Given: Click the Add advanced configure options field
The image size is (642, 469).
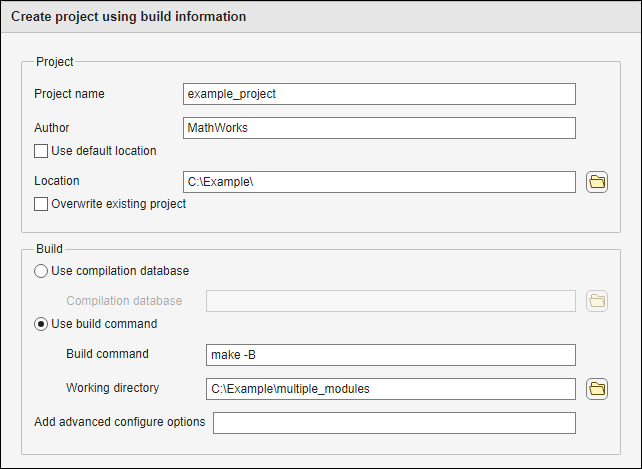Looking at the screenshot, I should (x=394, y=423).
